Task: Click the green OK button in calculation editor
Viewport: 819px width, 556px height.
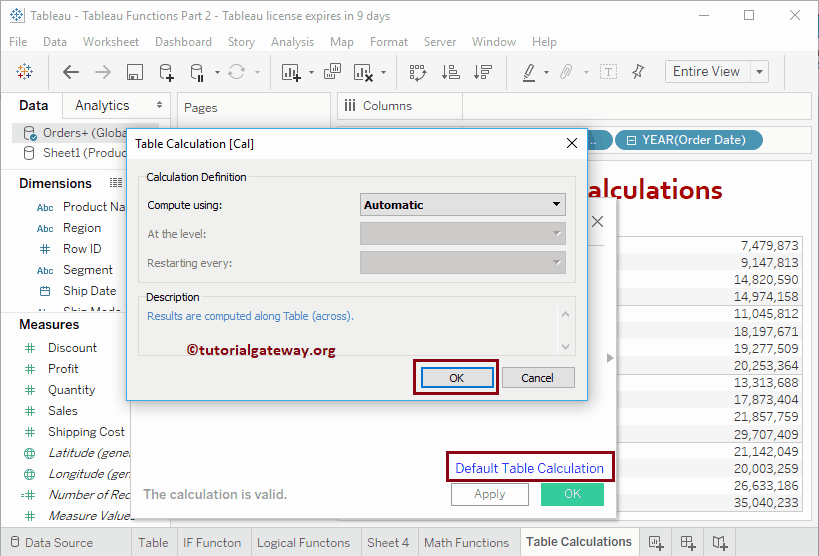Action: [572, 494]
